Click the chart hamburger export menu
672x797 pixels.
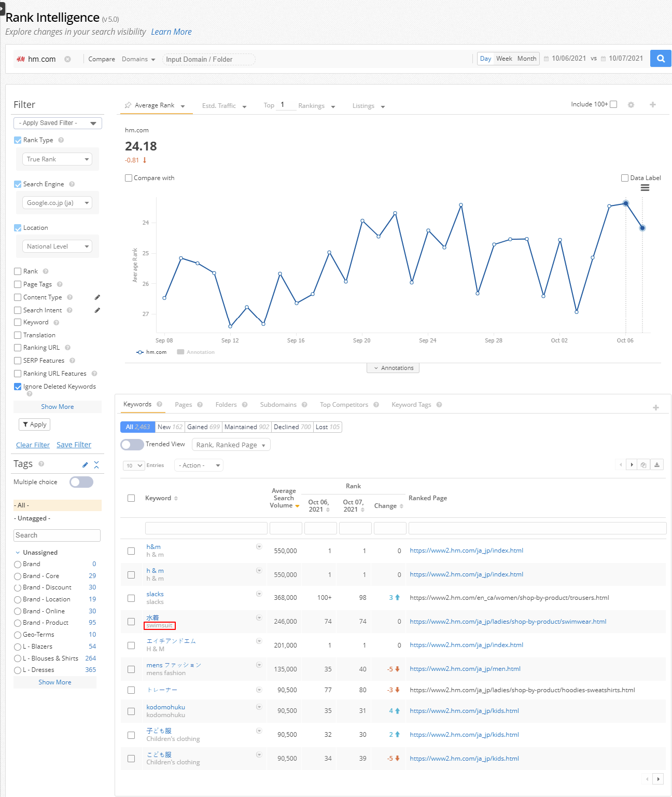click(x=645, y=188)
